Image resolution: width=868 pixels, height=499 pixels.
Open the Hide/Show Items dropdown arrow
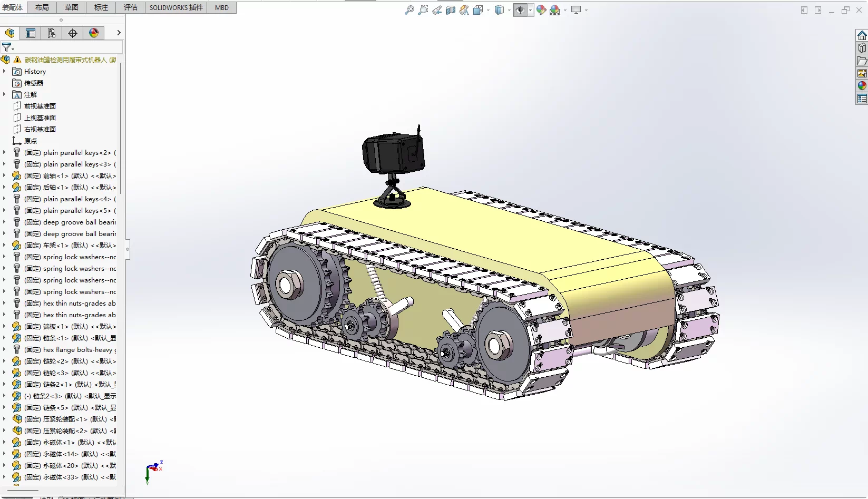530,10
